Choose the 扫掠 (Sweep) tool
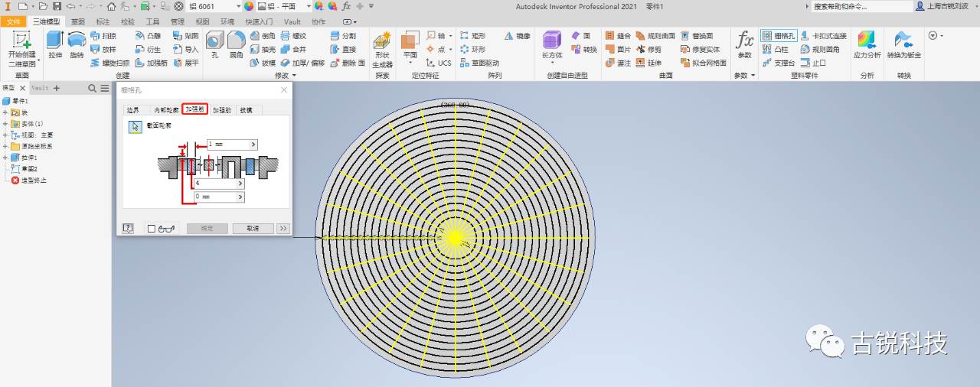This screenshot has width=980, height=387. click(x=103, y=36)
